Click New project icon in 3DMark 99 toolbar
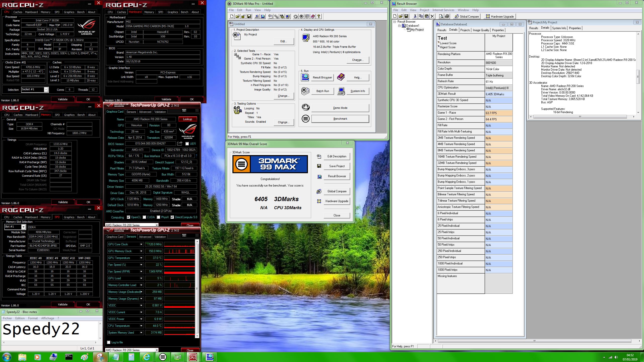Screen dimensions: 644x362 (x=232, y=16)
